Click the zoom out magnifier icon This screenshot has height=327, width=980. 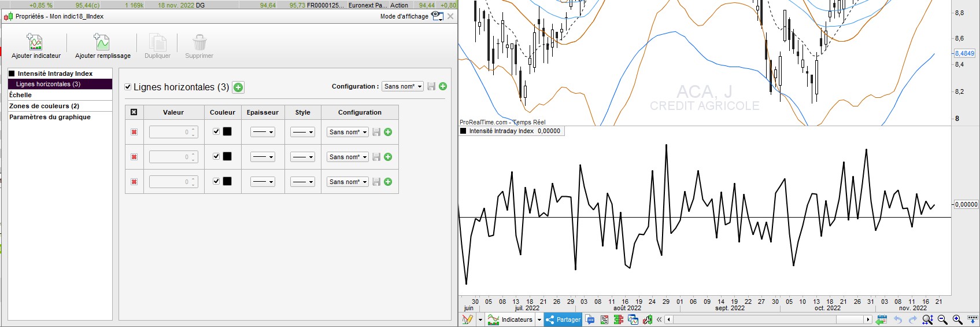[942, 319]
